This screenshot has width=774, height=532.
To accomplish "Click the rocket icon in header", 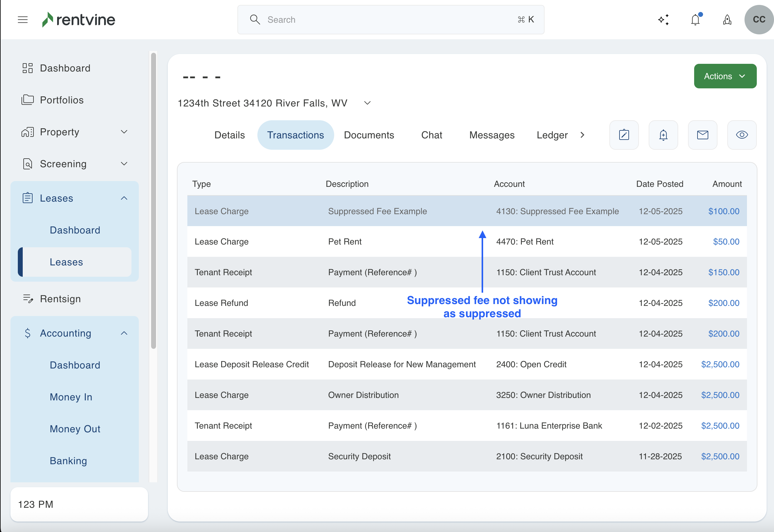I will point(727,20).
